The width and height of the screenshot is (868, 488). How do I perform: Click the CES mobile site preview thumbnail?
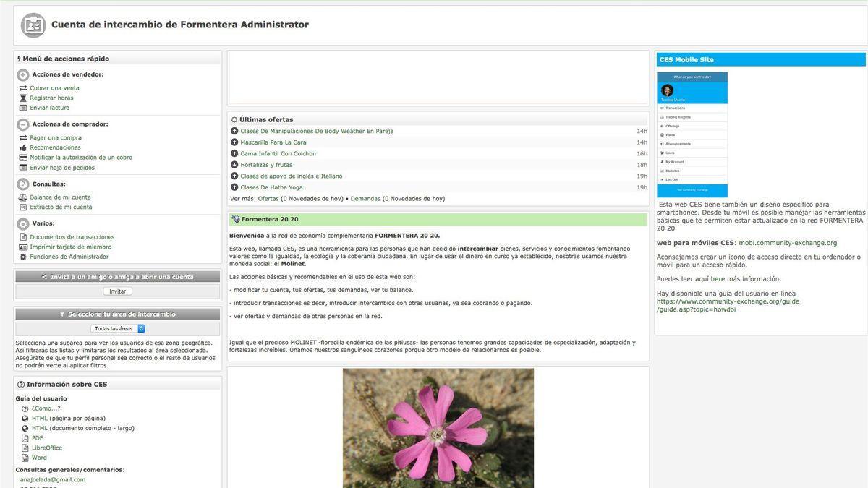[692, 134]
